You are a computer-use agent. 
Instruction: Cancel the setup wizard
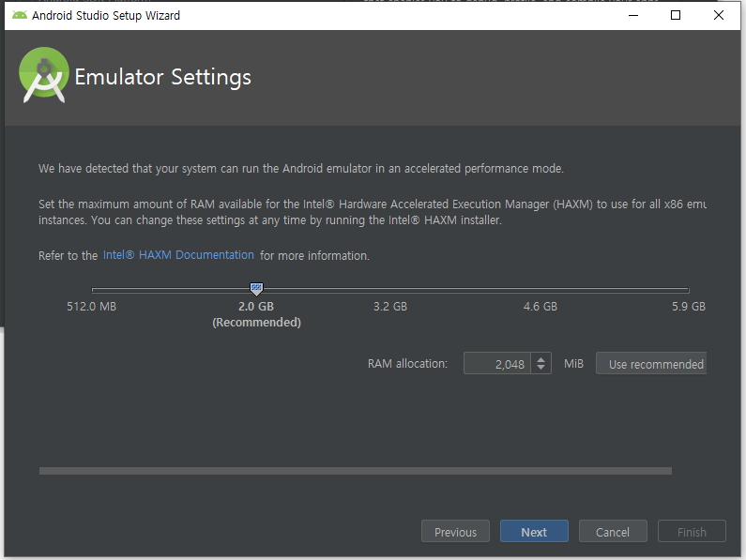pos(613,532)
